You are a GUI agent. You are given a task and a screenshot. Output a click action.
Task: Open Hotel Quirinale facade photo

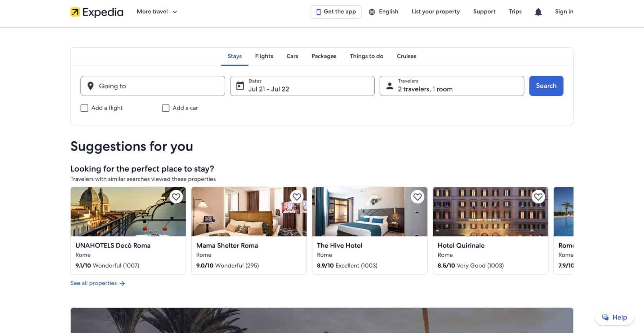pyautogui.click(x=490, y=212)
